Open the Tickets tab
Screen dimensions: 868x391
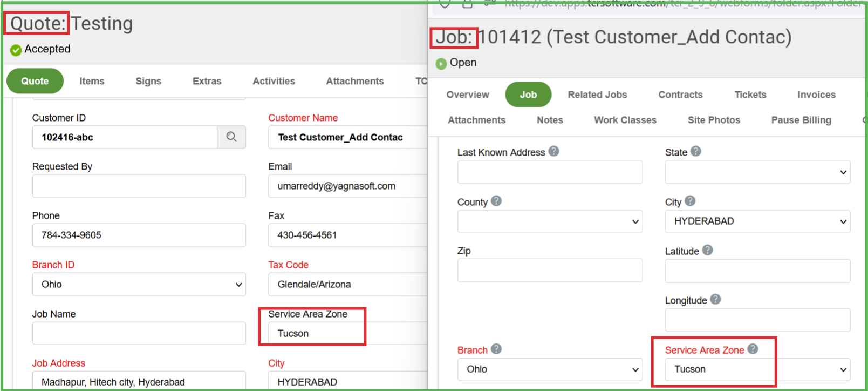[x=750, y=95]
